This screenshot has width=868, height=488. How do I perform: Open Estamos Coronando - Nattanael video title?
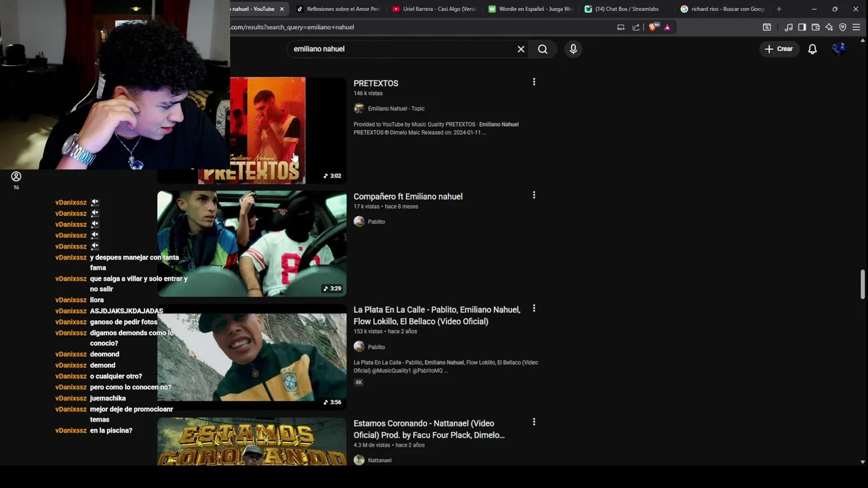(x=429, y=429)
